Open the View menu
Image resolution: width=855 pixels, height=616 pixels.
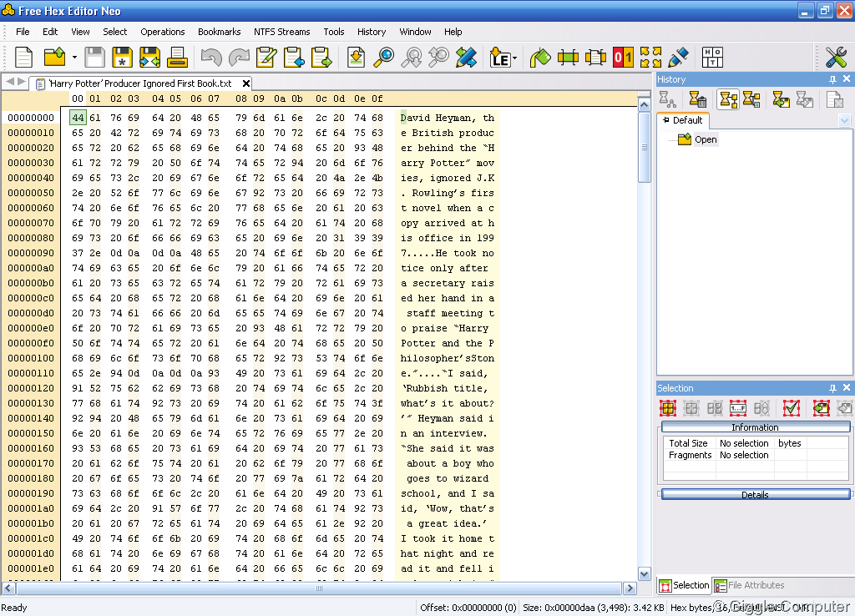point(80,32)
